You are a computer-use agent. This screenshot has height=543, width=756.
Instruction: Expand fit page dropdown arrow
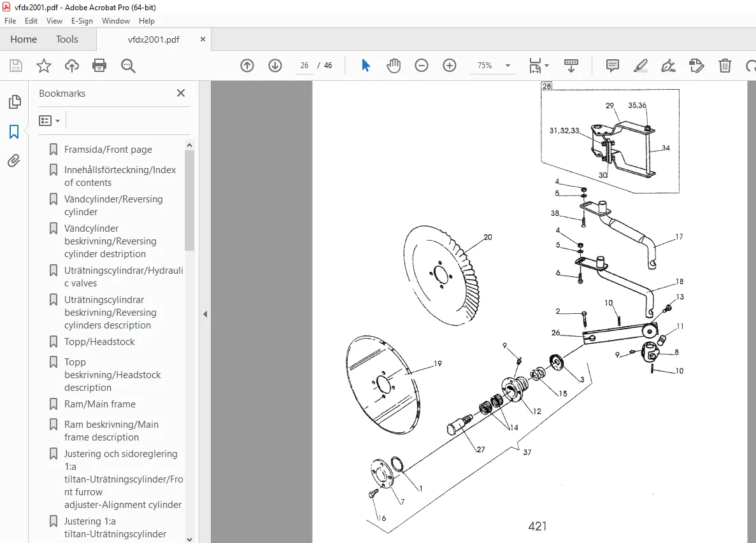coord(546,66)
